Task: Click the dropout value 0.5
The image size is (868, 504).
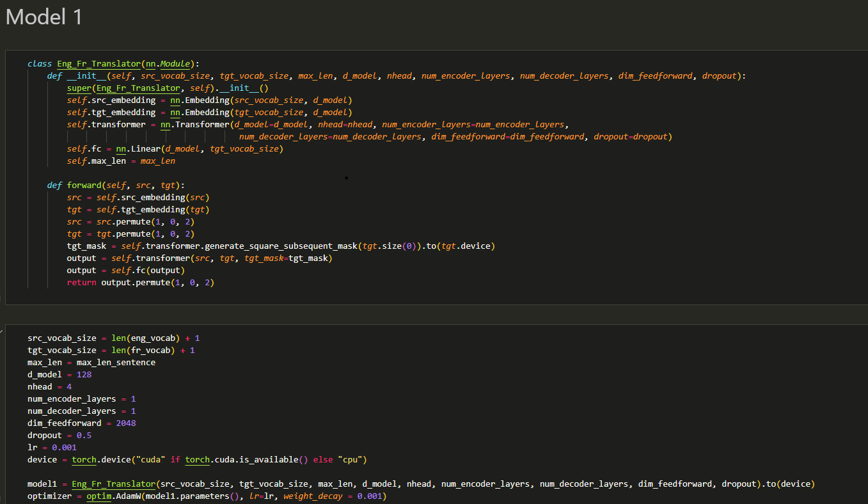Action: (x=84, y=435)
